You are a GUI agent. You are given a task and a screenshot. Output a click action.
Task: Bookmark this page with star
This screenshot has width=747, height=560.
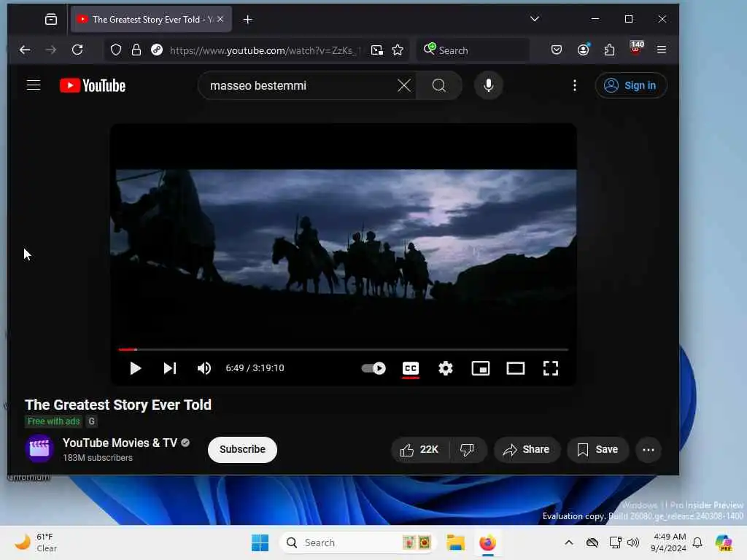(x=398, y=50)
